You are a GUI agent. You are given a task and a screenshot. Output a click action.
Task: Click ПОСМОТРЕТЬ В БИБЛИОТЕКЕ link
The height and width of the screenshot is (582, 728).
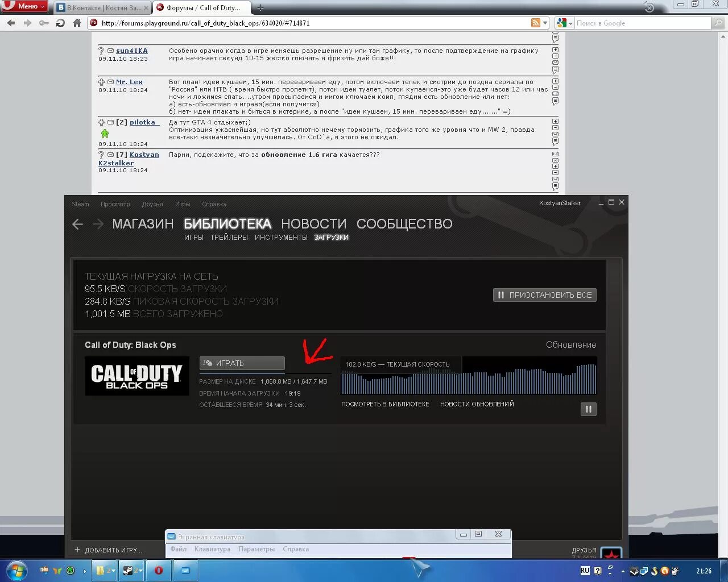tap(385, 404)
